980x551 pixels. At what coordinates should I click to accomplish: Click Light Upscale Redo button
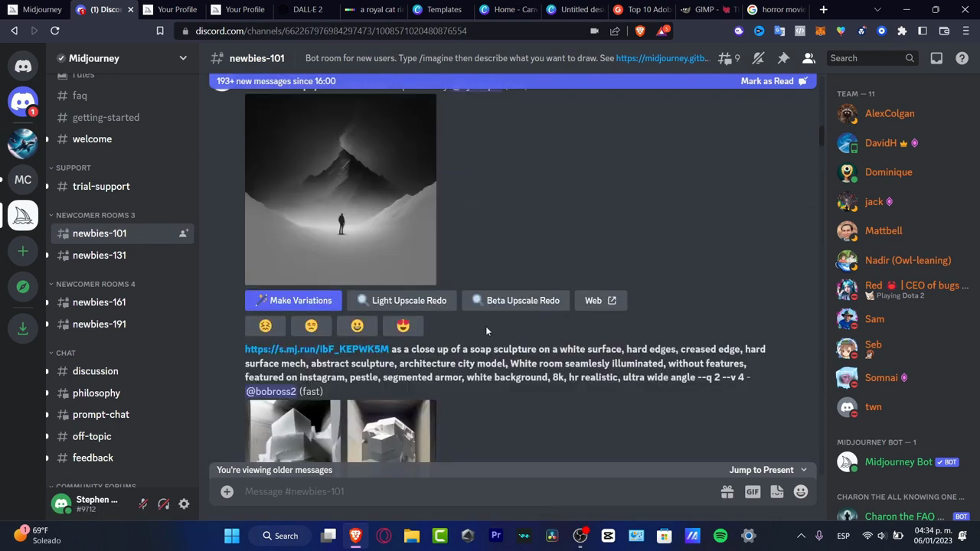(x=401, y=301)
